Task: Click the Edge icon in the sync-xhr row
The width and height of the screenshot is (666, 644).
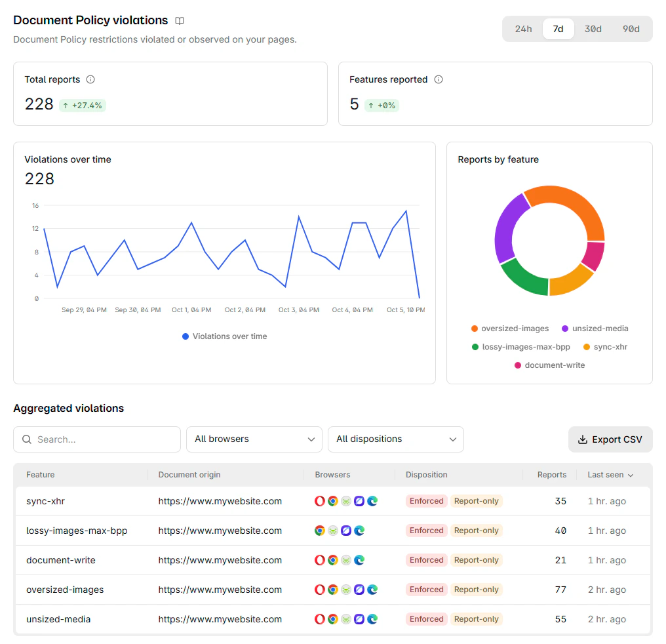Action: tap(372, 501)
